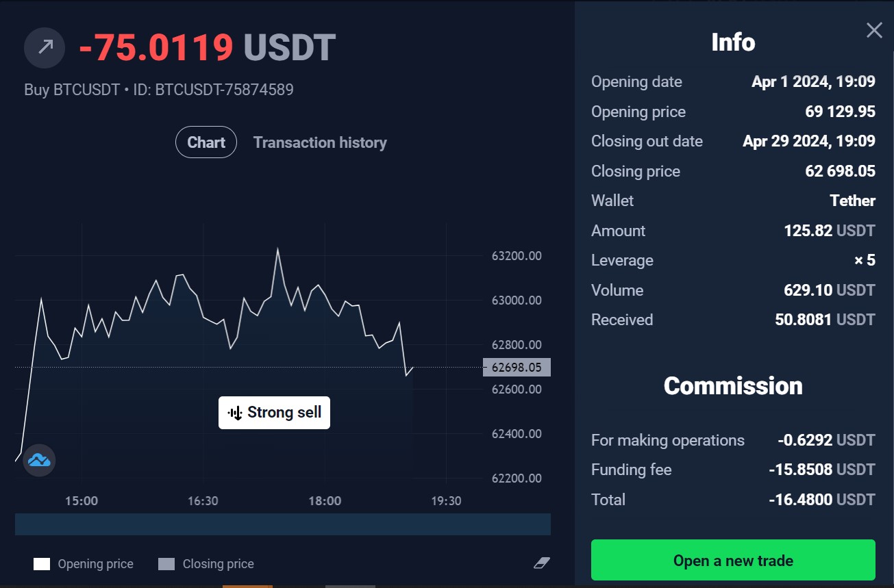Click the 62698.05 current price label

517,368
